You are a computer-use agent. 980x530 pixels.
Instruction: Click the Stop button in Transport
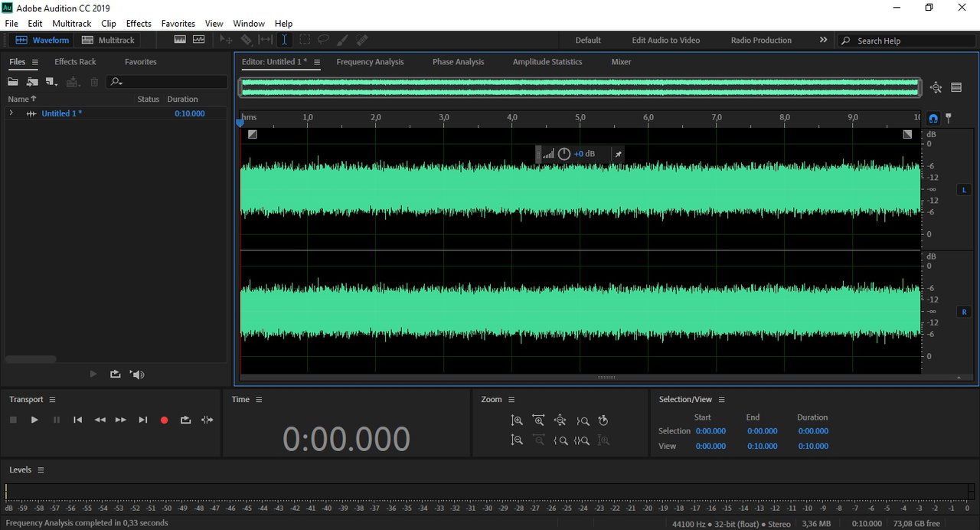coord(13,420)
